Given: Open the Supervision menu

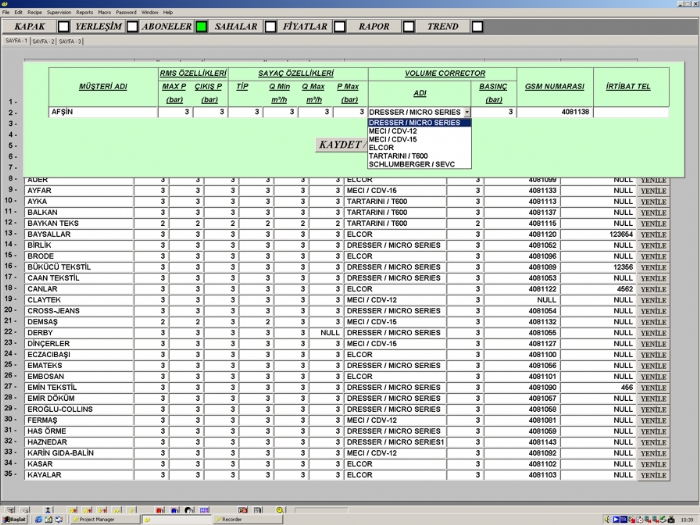Looking at the screenshot, I should pos(59,12).
